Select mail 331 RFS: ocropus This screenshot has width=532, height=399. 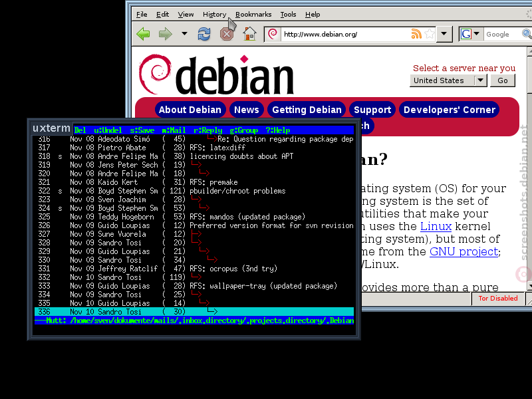194,269
